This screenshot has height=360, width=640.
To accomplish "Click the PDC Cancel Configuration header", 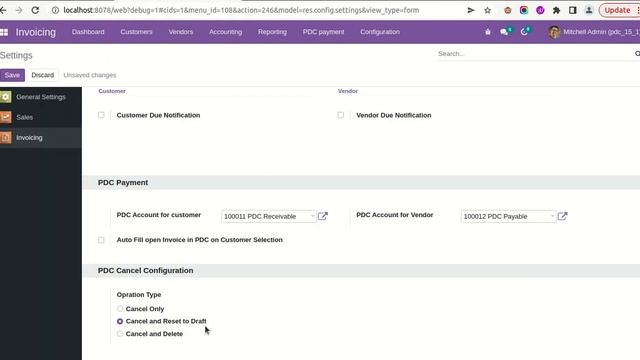I will coord(145,271).
